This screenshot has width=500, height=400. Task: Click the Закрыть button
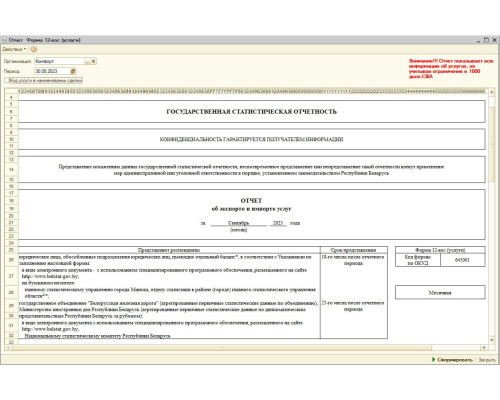point(487,360)
